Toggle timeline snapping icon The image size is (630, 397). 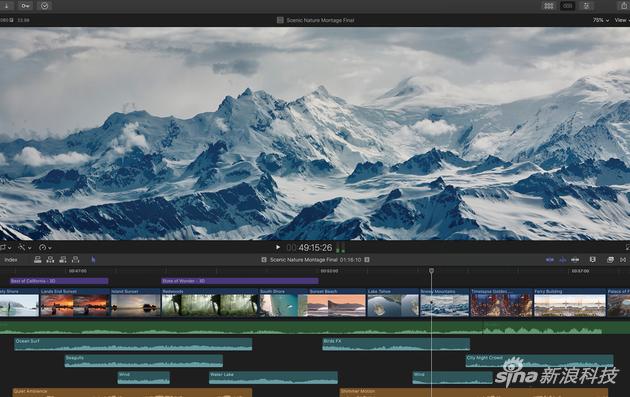(x=575, y=260)
